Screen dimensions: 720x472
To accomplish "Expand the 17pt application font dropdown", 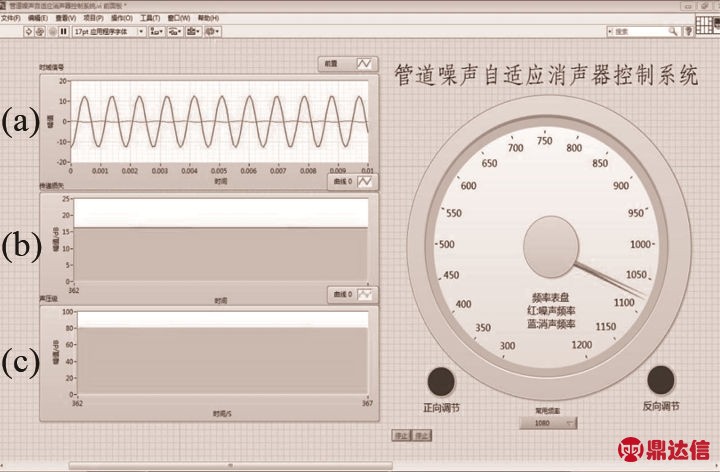I will (x=110, y=32).
